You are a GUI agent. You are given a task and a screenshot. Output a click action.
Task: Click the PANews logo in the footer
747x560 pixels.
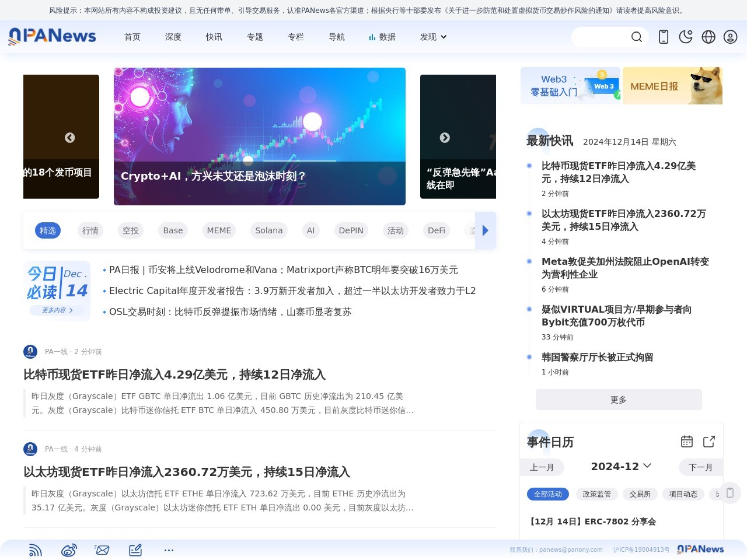(700, 549)
